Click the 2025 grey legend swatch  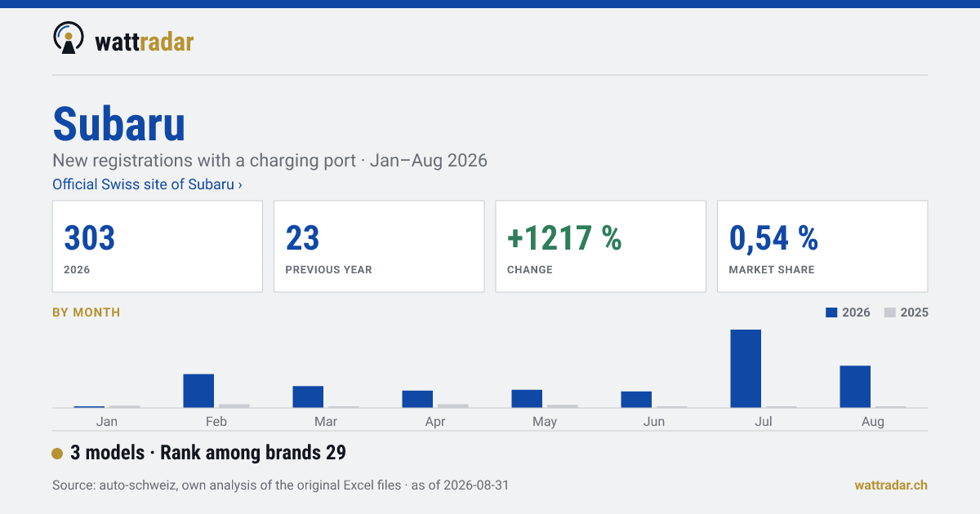pos(890,312)
